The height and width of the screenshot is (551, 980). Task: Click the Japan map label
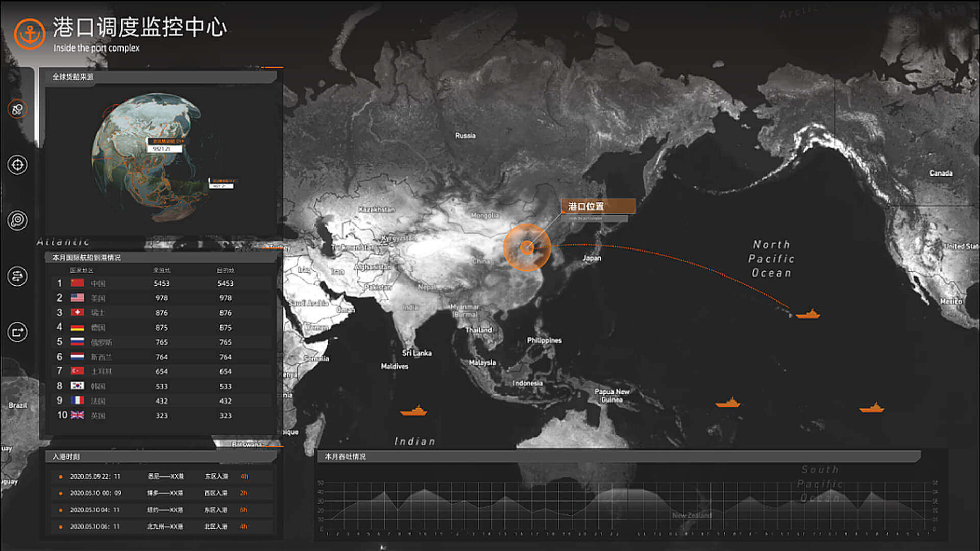point(592,258)
